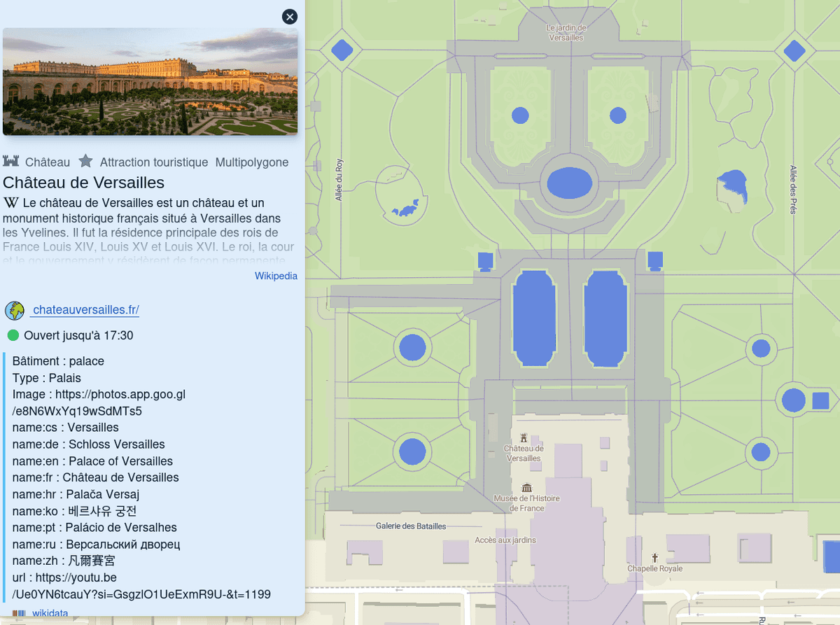Click the Ouvert jusqu'à 17:30 opening hours
This screenshot has height=625, width=840.
point(78,336)
